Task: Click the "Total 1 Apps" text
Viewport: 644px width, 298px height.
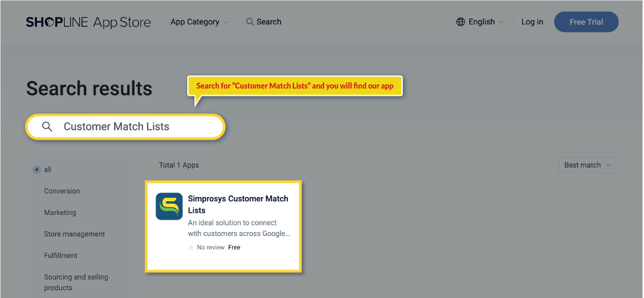Action: (x=179, y=165)
